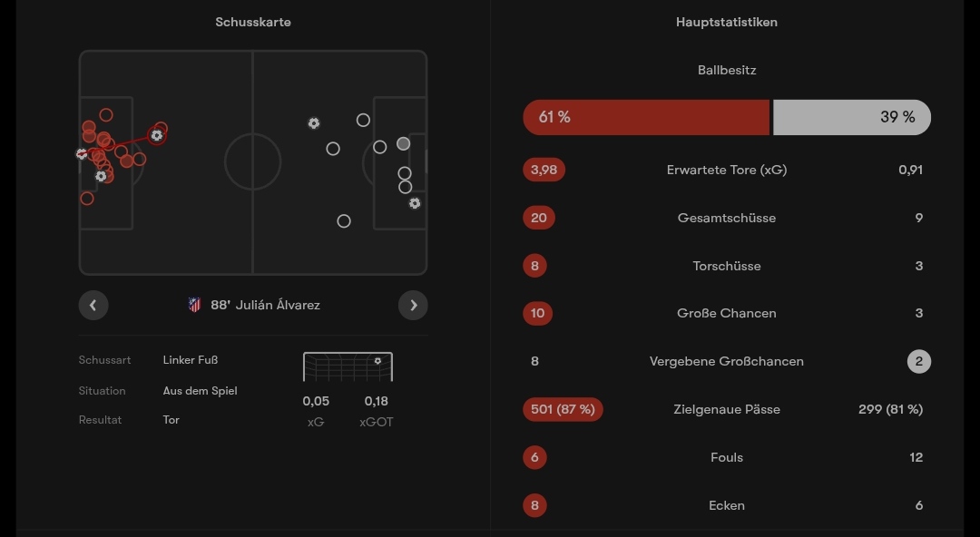Select goal ball marker inside left six-yard box

[x=101, y=175]
